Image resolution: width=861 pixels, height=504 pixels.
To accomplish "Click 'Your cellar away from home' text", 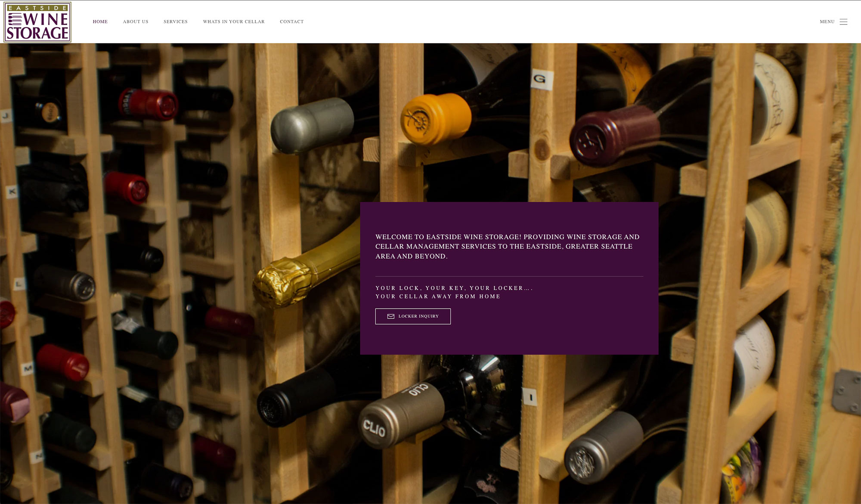I will 438,297.
